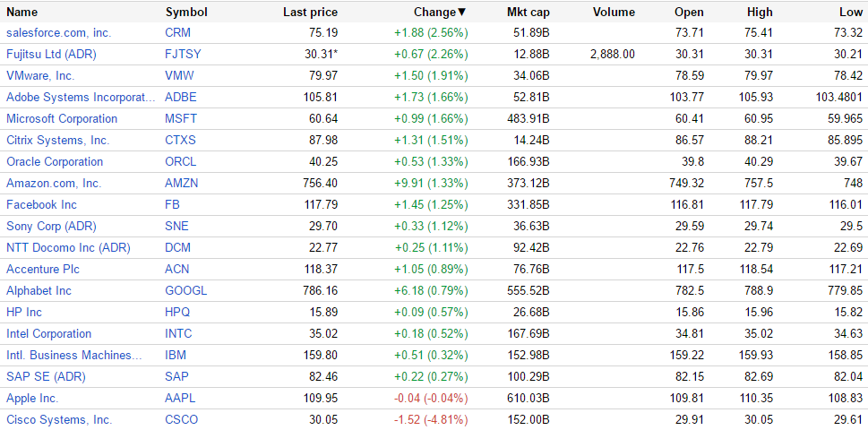Sort by the High column header
The height and width of the screenshot is (430, 868).
[759, 12]
